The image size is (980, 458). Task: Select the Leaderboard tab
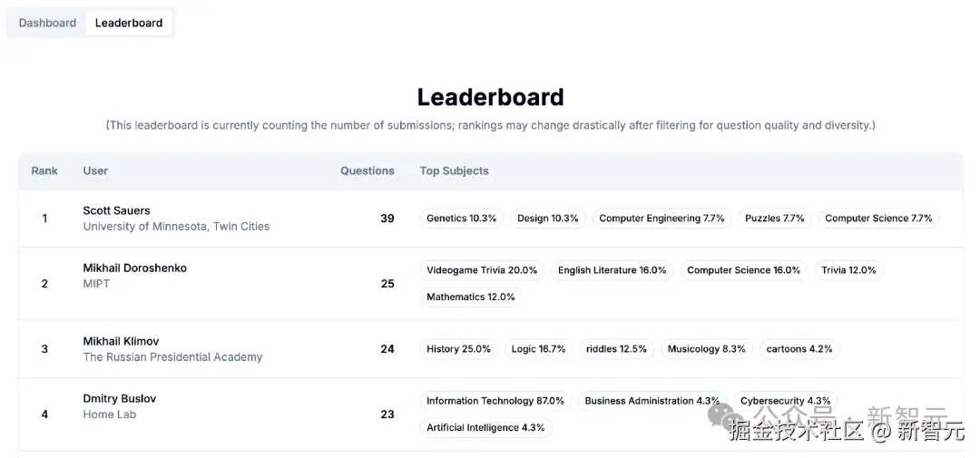pyautogui.click(x=129, y=23)
